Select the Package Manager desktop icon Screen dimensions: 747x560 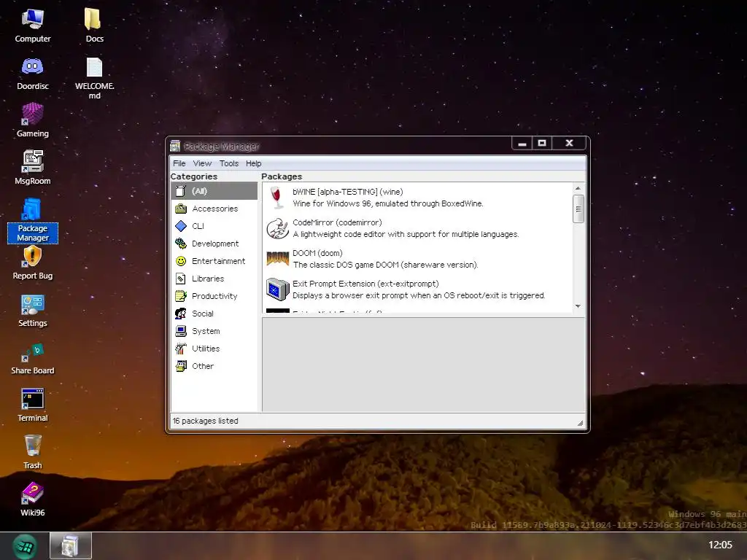click(32, 221)
